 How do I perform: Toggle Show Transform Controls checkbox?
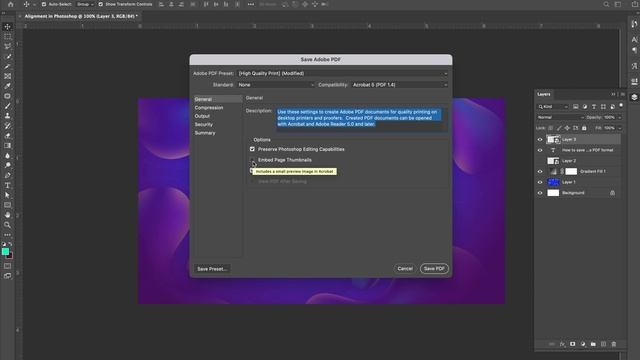[100, 4]
